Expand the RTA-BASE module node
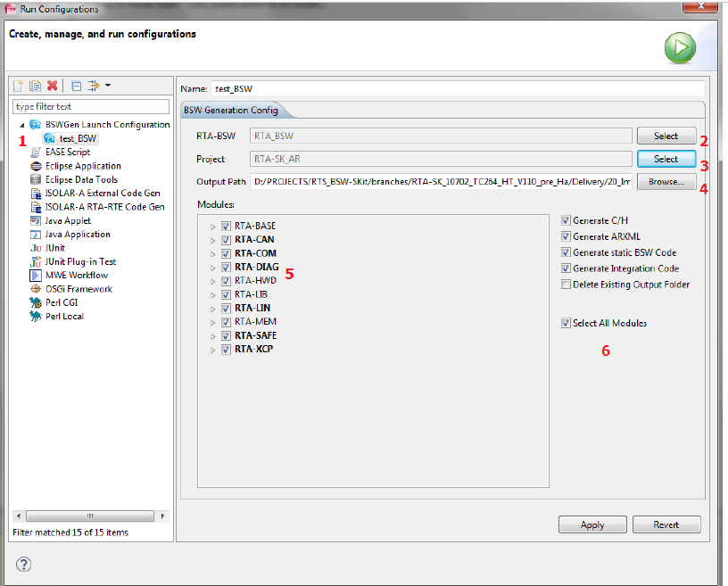728x586 pixels. pyautogui.click(x=212, y=227)
